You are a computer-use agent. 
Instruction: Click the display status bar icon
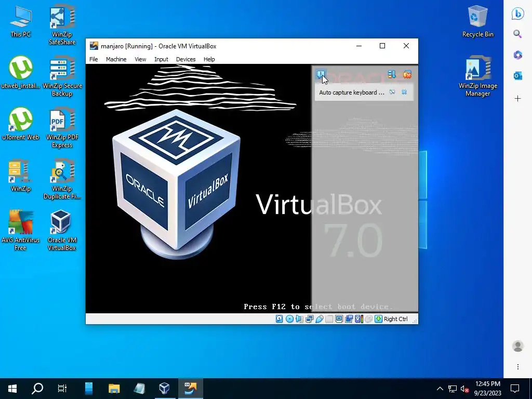tap(339, 319)
